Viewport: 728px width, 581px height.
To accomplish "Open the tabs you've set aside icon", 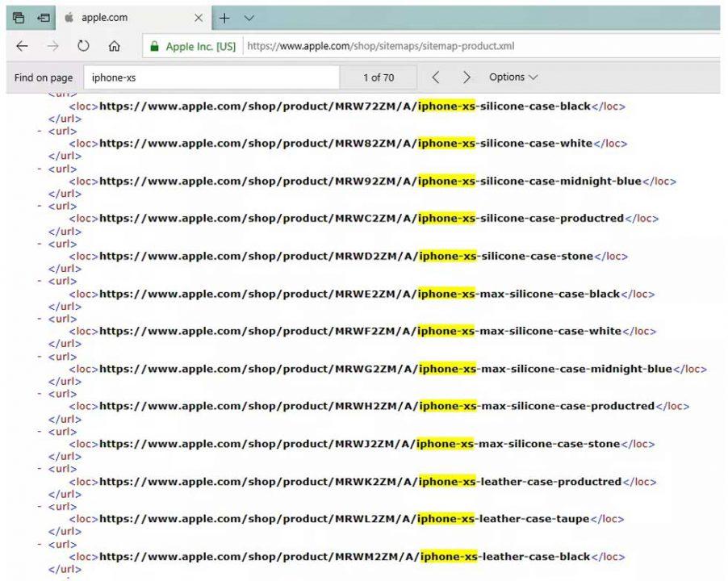I will click(x=19, y=18).
